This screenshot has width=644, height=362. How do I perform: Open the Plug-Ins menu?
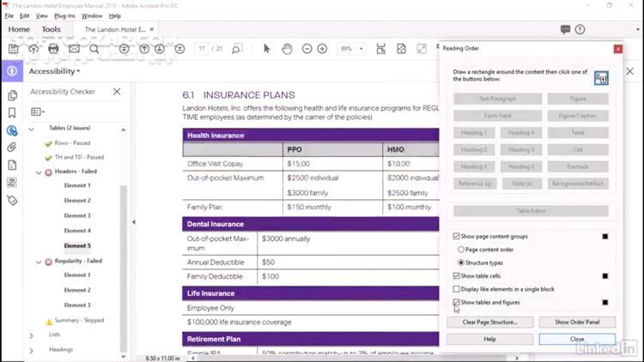(64, 15)
